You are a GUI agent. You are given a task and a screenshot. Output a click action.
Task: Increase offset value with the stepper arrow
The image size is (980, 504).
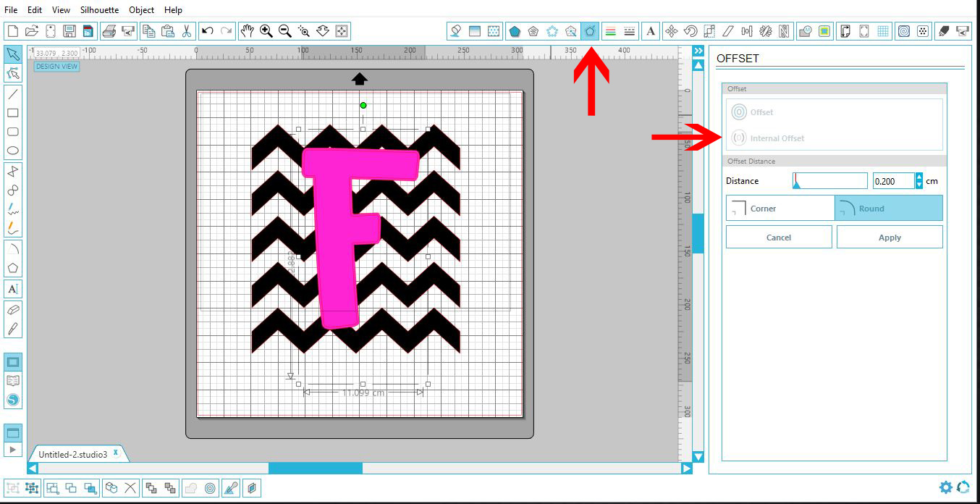pos(918,177)
